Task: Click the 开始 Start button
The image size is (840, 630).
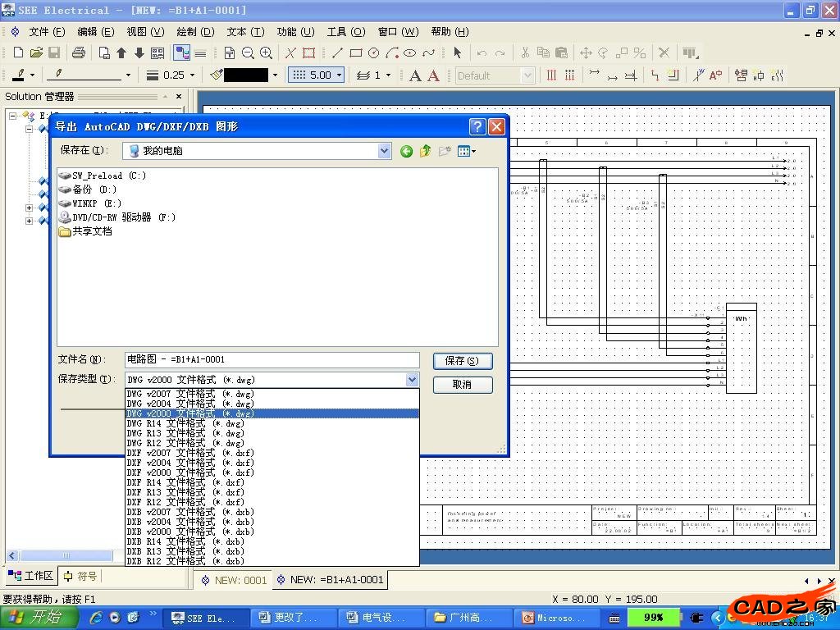Action: [36, 618]
